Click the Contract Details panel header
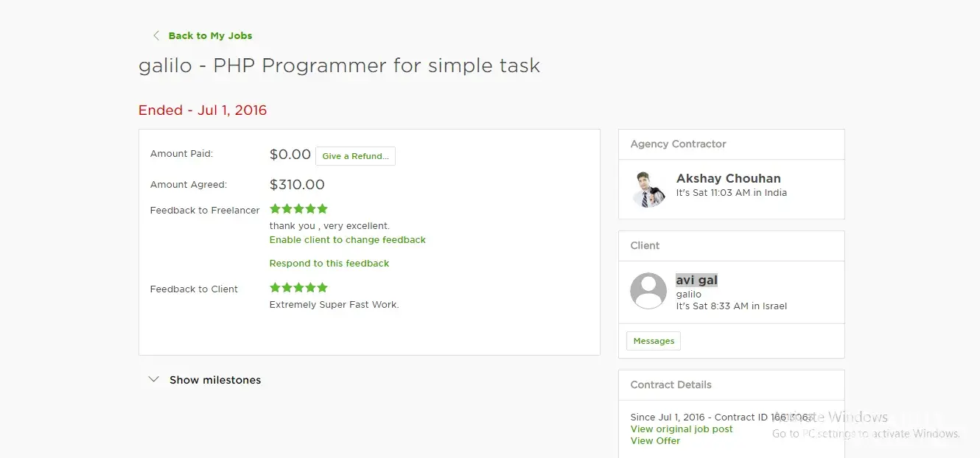 tap(671, 384)
